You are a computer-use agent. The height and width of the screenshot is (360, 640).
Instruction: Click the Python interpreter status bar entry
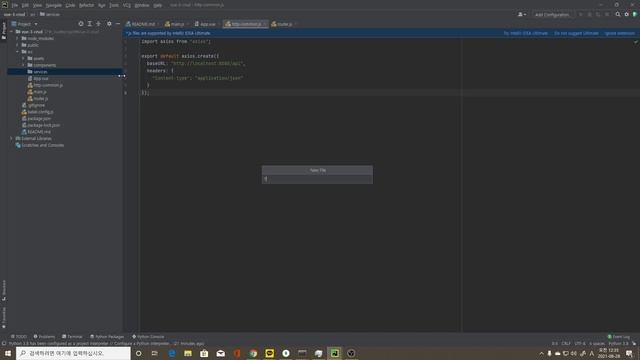[618, 344]
